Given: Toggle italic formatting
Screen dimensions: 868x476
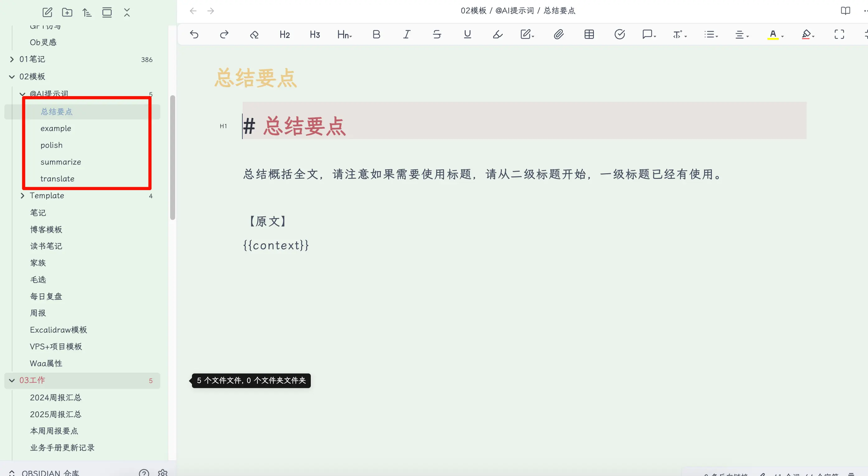Looking at the screenshot, I should [x=407, y=34].
